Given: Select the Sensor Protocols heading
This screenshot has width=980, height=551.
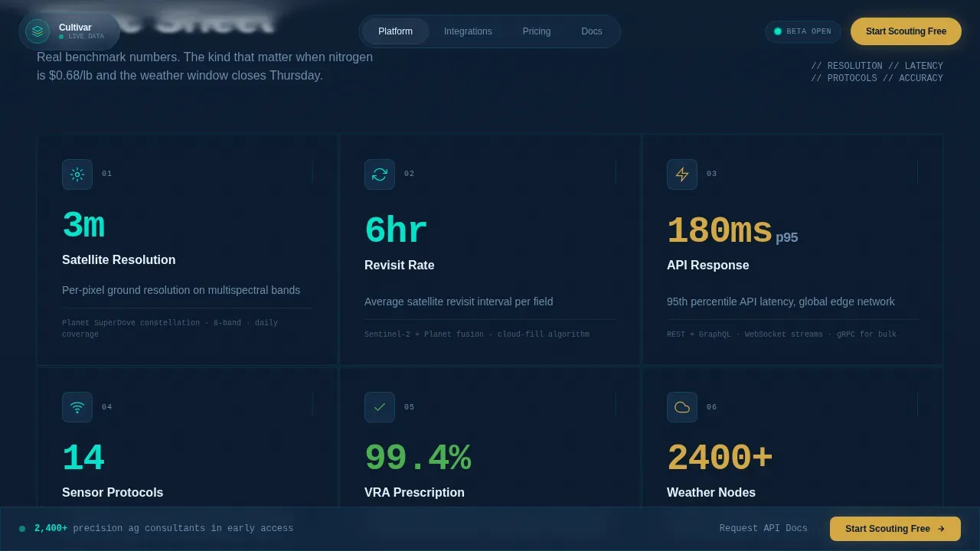Looking at the screenshot, I should (113, 493).
